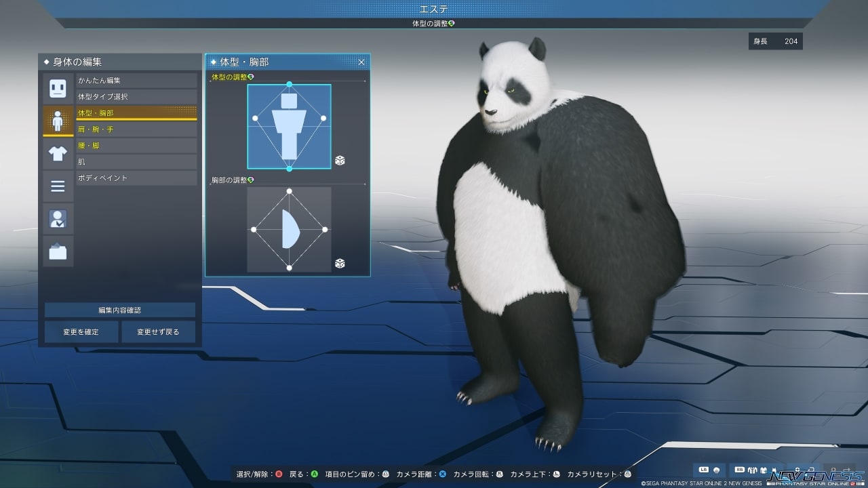Open the folder-shaped save data icon
This screenshot has width=868, height=488.
[58, 251]
